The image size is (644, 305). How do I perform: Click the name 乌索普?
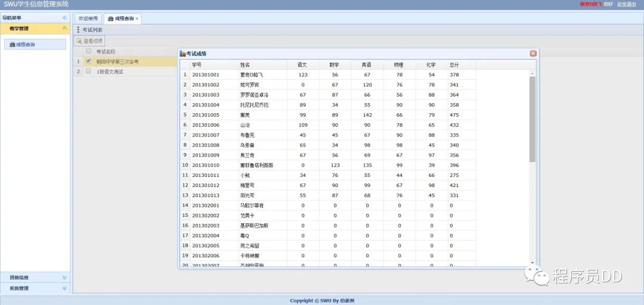click(247, 145)
